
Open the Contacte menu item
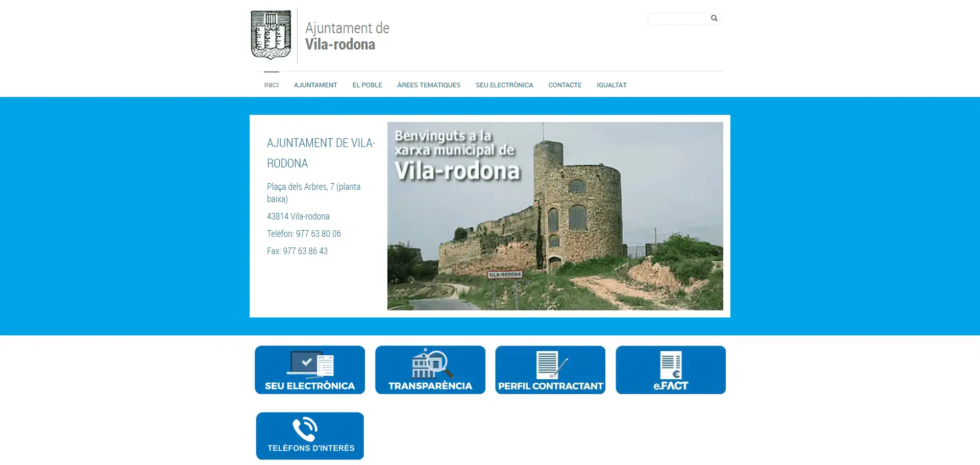coord(565,85)
